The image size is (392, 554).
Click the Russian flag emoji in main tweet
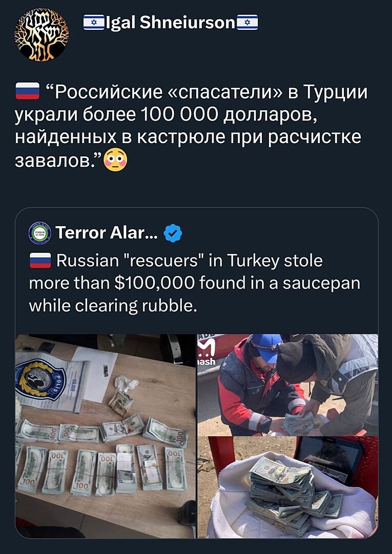(28, 92)
